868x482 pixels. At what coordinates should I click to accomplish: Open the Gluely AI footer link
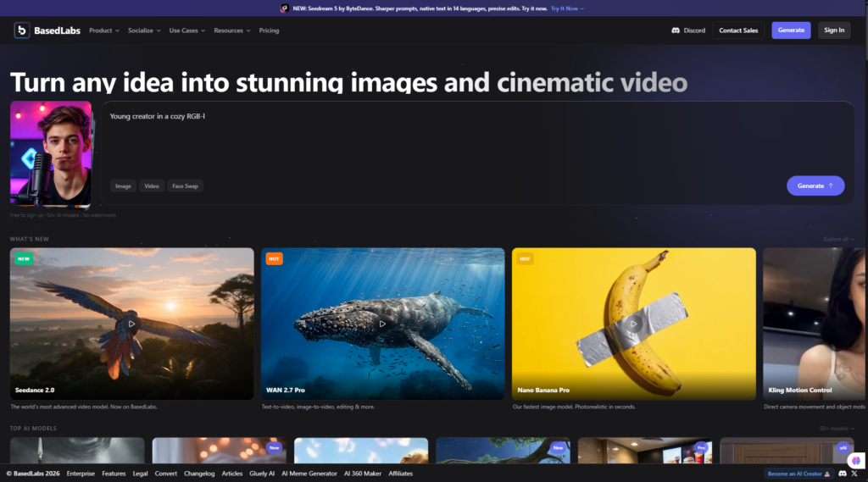[x=262, y=474]
